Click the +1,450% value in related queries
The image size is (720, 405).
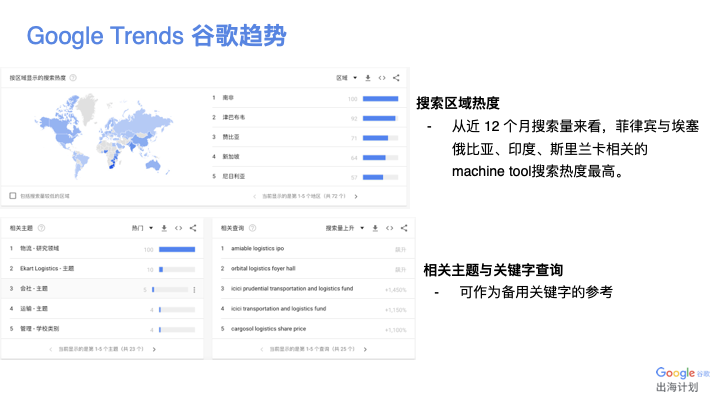pos(396,290)
